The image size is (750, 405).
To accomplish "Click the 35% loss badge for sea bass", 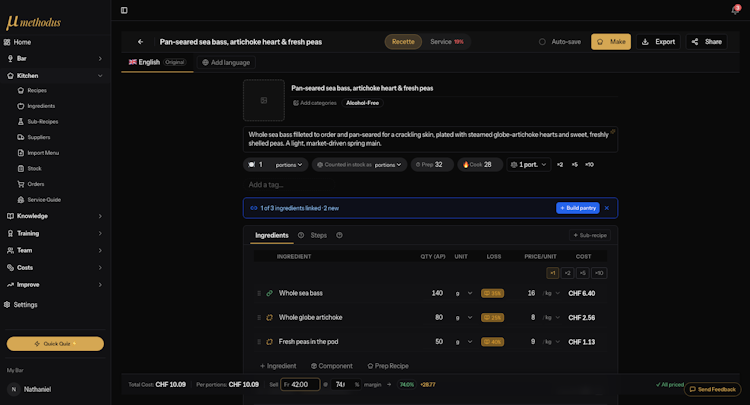I will (492, 293).
